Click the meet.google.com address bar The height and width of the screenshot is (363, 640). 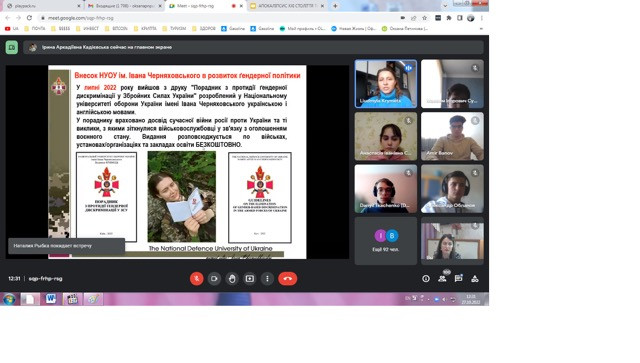(216, 18)
